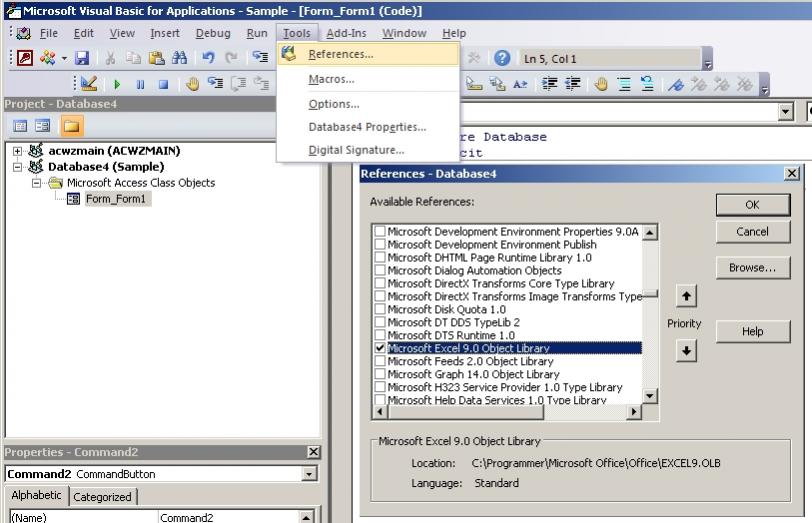Click Cancel in the References dialog
The height and width of the screenshot is (523, 812).
pos(753,232)
